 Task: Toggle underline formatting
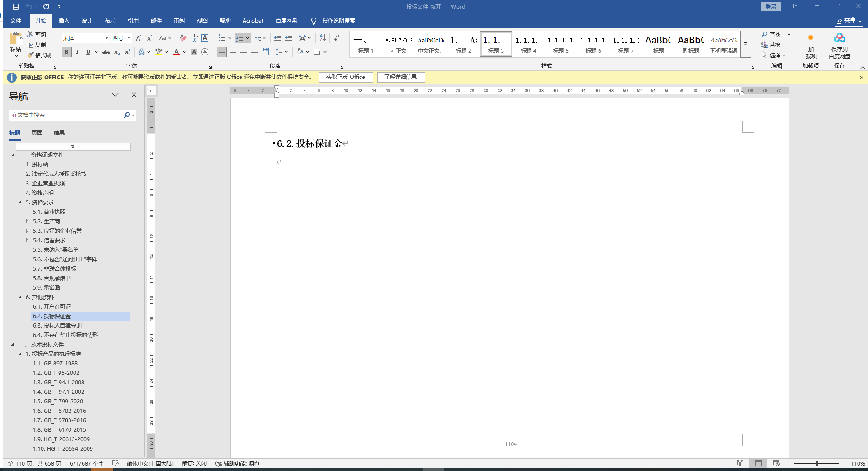tap(88, 52)
